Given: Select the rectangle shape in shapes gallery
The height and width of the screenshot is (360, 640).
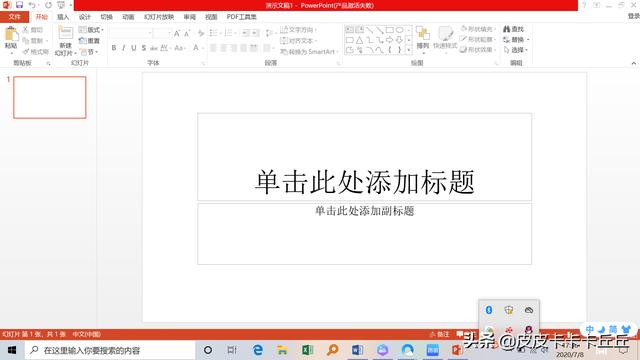Looking at the screenshot, I should [390, 30].
